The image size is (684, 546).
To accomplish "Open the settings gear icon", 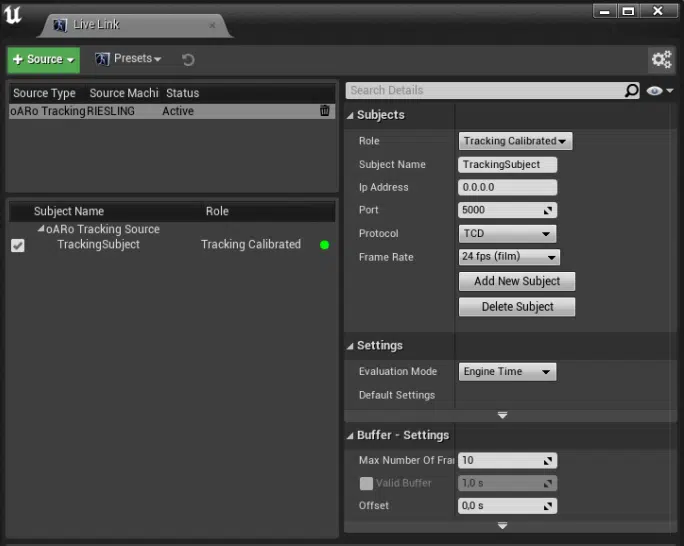I will click(x=661, y=60).
